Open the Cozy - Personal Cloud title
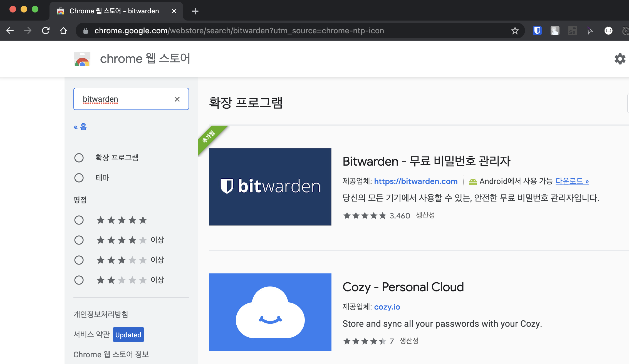This screenshot has width=629, height=364. coord(403,287)
